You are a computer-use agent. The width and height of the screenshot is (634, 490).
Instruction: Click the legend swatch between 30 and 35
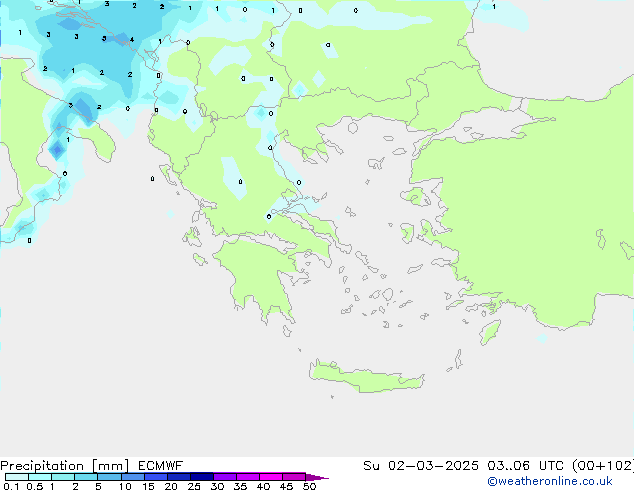[225, 477]
